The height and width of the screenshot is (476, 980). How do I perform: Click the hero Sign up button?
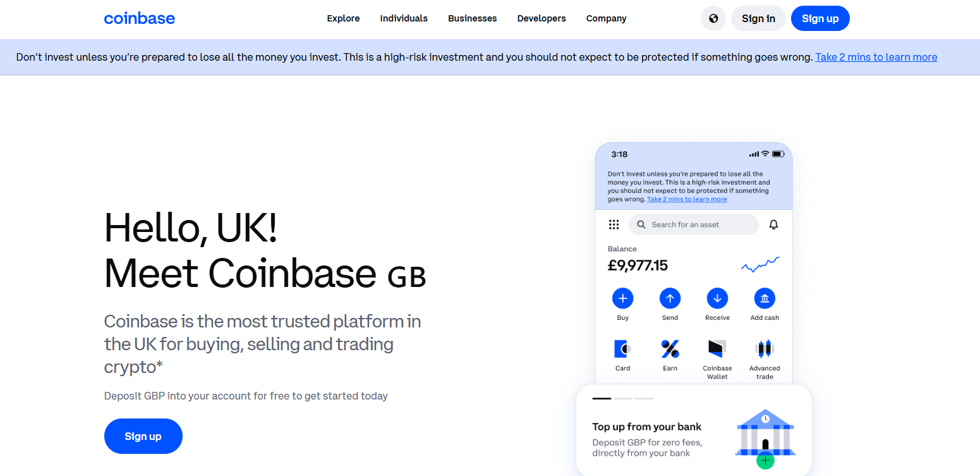pyautogui.click(x=143, y=436)
